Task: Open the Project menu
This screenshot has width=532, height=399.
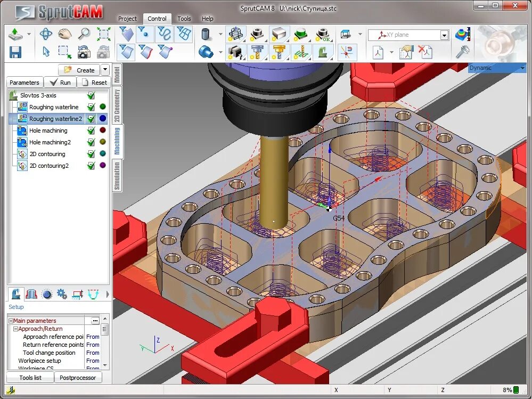Action: (x=127, y=19)
